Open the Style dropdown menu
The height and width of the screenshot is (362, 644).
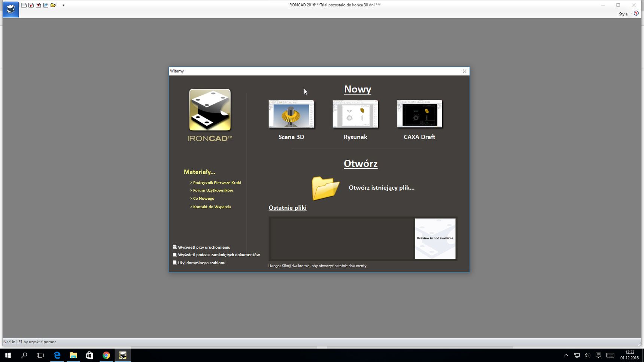click(625, 14)
